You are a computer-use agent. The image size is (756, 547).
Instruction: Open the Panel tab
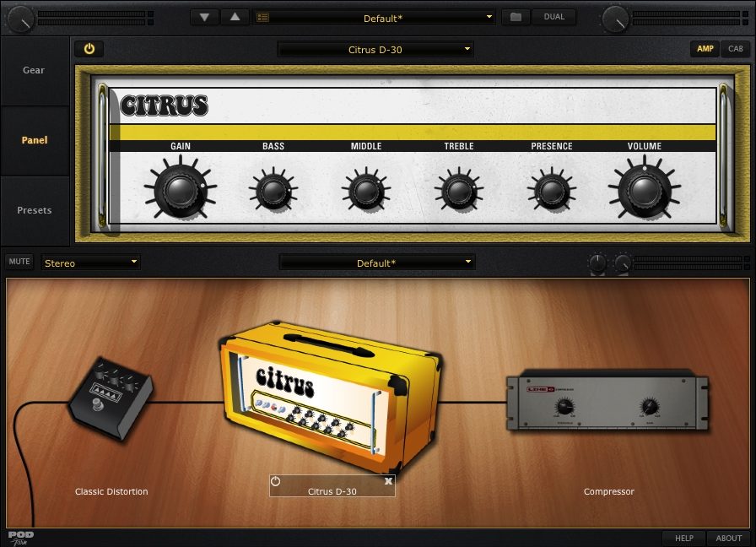coord(35,140)
